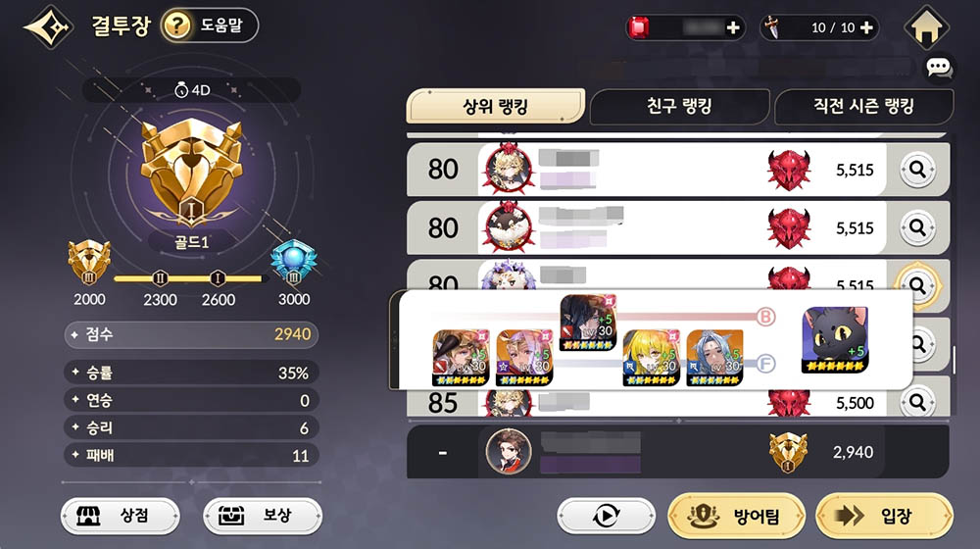
Task: Select the 상위 랭킹 tab
Action: pos(495,106)
